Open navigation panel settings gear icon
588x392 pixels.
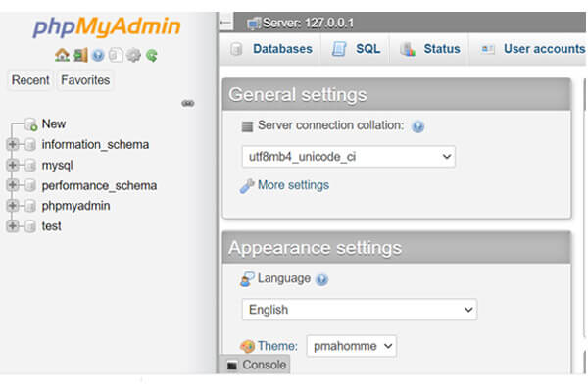pos(133,56)
